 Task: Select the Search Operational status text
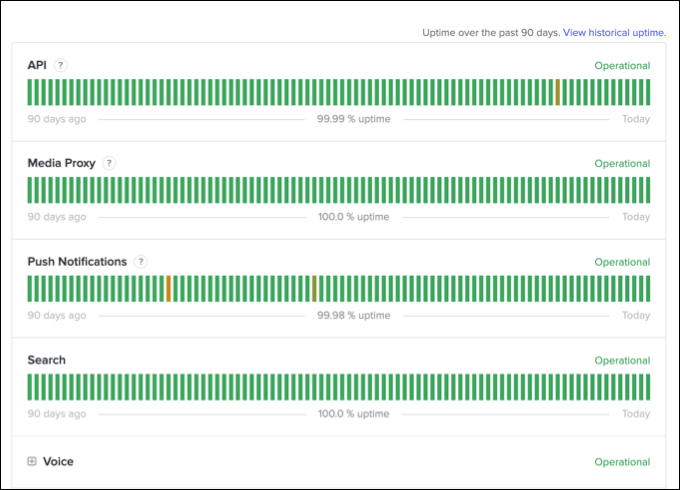click(x=622, y=361)
